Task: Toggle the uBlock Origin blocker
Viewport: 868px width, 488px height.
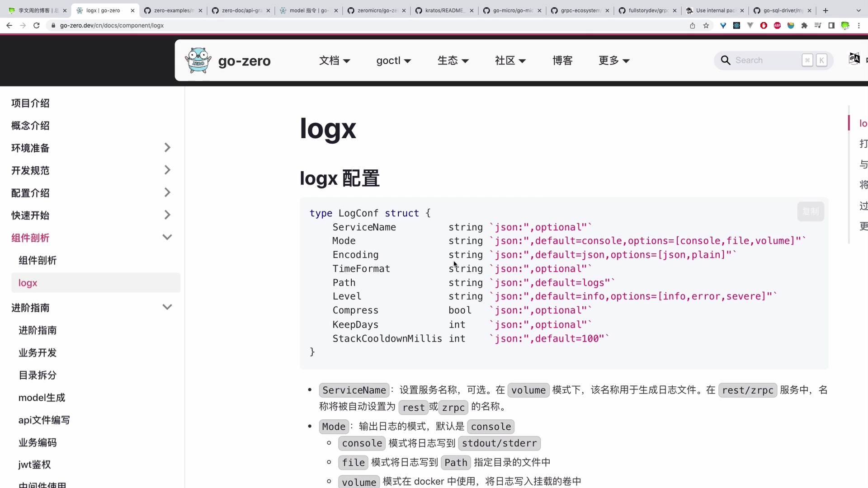Action: (x=763, y=26)
